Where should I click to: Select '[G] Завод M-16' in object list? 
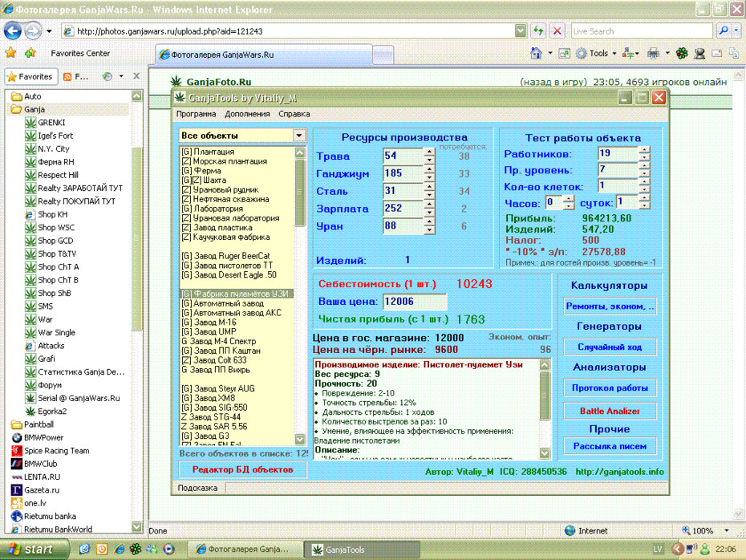tap(209, 322)
